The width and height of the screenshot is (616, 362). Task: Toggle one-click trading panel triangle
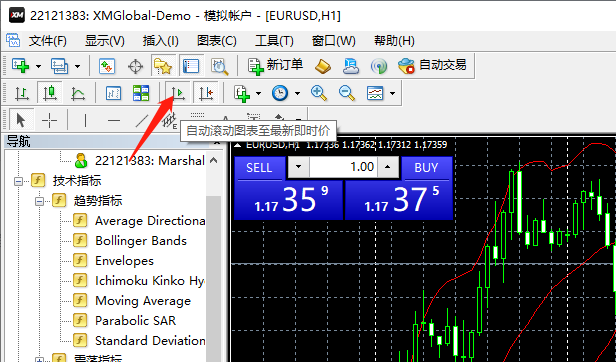pos(237,145)
